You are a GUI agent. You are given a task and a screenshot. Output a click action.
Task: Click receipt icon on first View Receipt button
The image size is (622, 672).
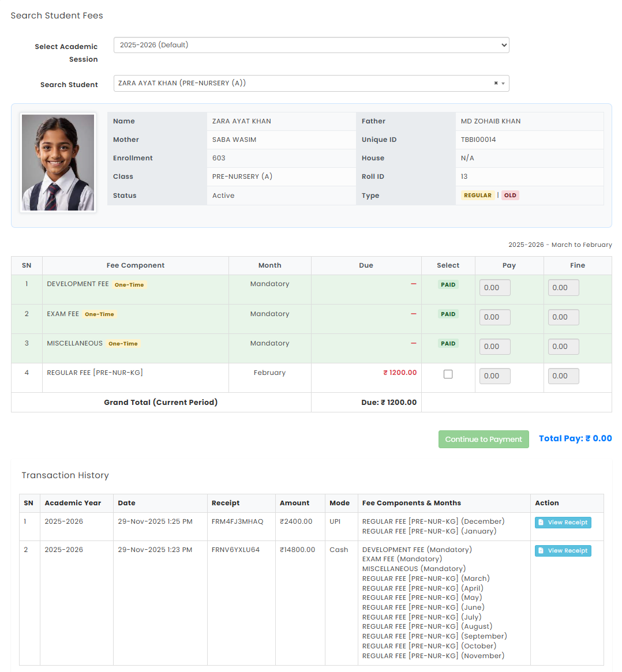coord(541,522)
